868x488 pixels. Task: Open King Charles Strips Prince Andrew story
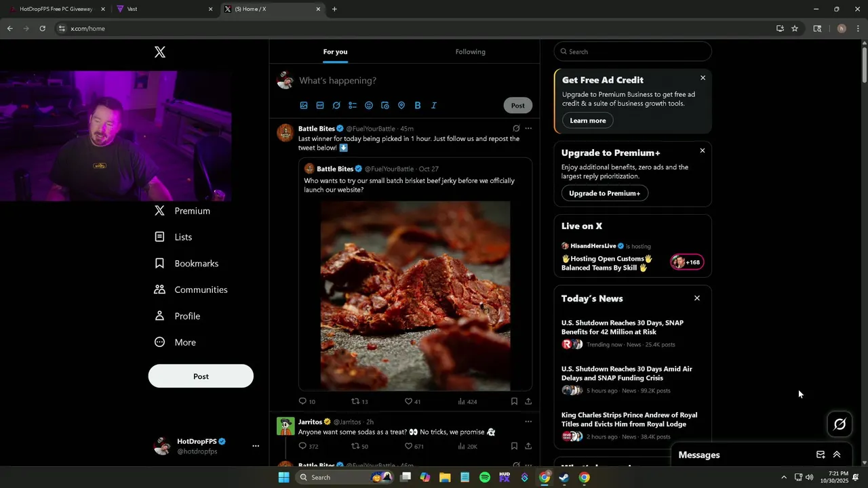pyautogui.click(x=629, y=420)
